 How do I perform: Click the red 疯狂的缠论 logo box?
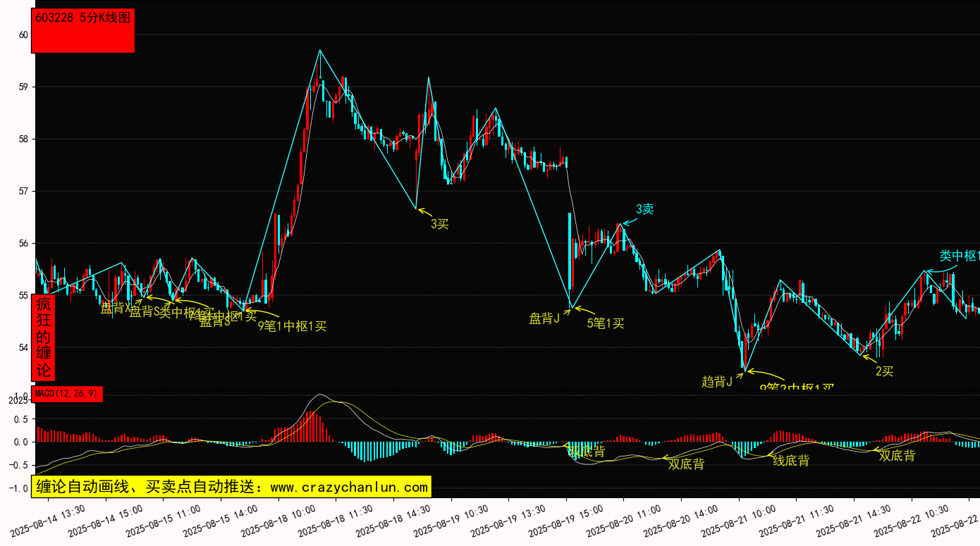point(44,337)
